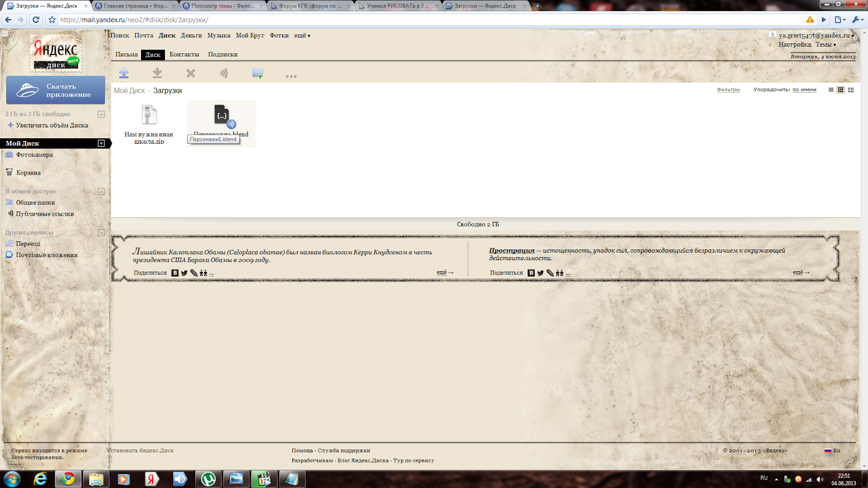Expand the 'ещё' services dropdown in top bar
The image size is (868, 488).
coord(302,35)
